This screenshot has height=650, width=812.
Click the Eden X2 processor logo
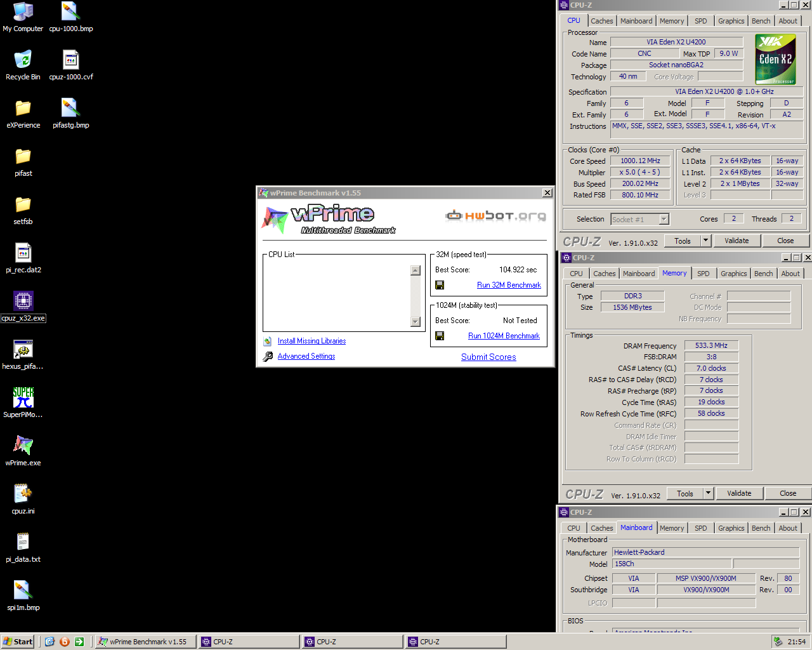775,60
